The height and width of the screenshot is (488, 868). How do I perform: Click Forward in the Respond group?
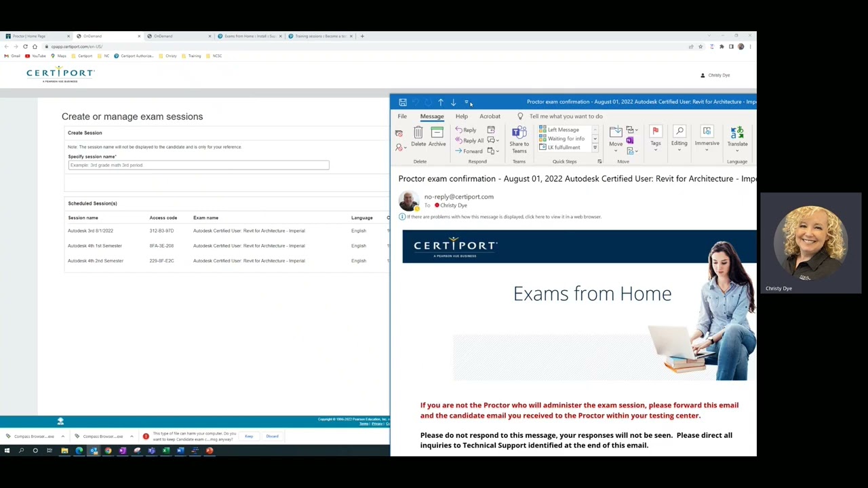tap(469, 151)
